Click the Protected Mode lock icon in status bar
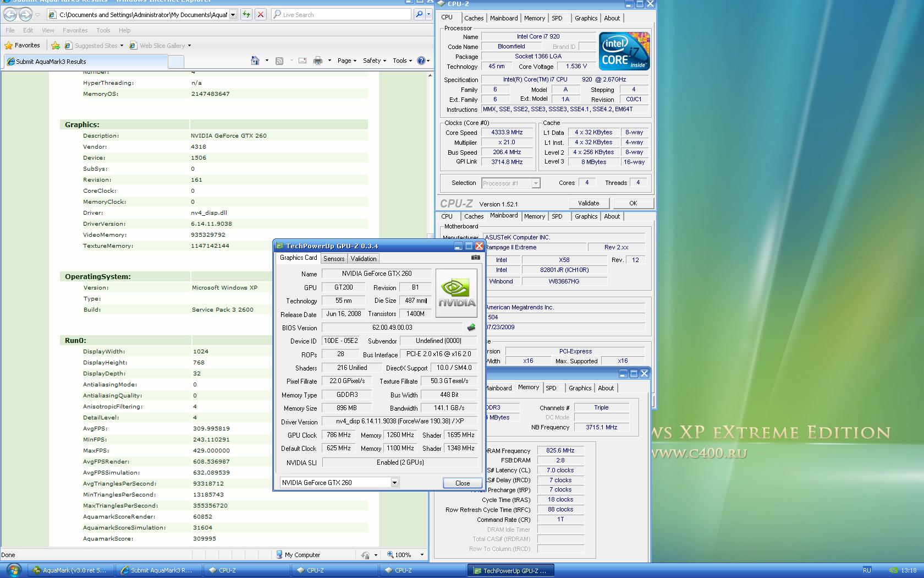924x578 pixels. pos(365,555)
